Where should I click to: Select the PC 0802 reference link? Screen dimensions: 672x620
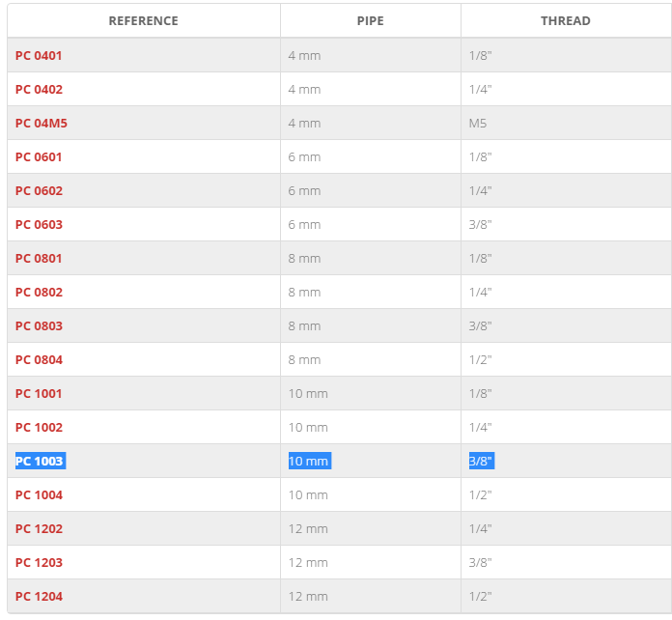pyautogui.click(x=39, y=293)
